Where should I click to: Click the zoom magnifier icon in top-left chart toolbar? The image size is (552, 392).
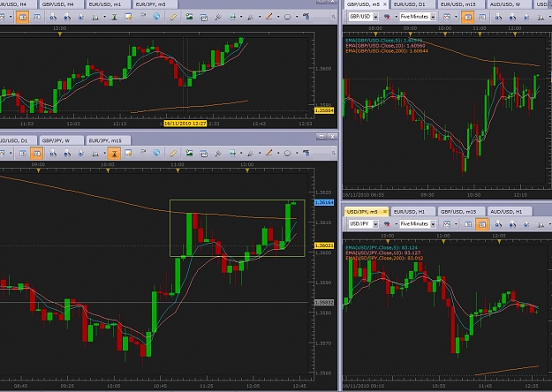(95, 17)
